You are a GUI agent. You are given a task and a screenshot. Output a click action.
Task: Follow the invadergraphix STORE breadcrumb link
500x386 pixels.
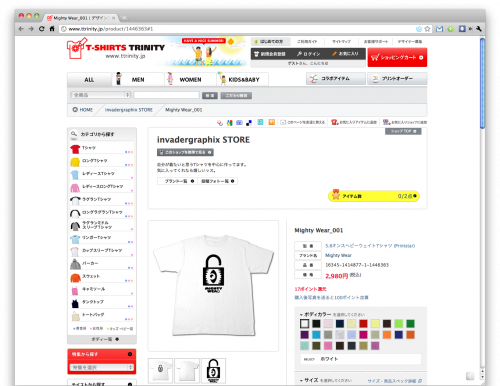point(129,110)
